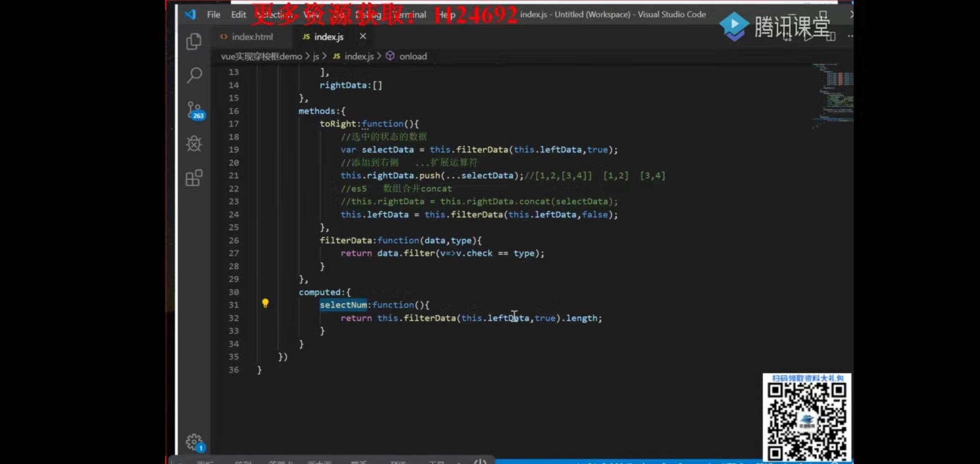This screenshot has width=980, height=464.
Task: Click line number 26 in gutter
Action: point(233,241)
